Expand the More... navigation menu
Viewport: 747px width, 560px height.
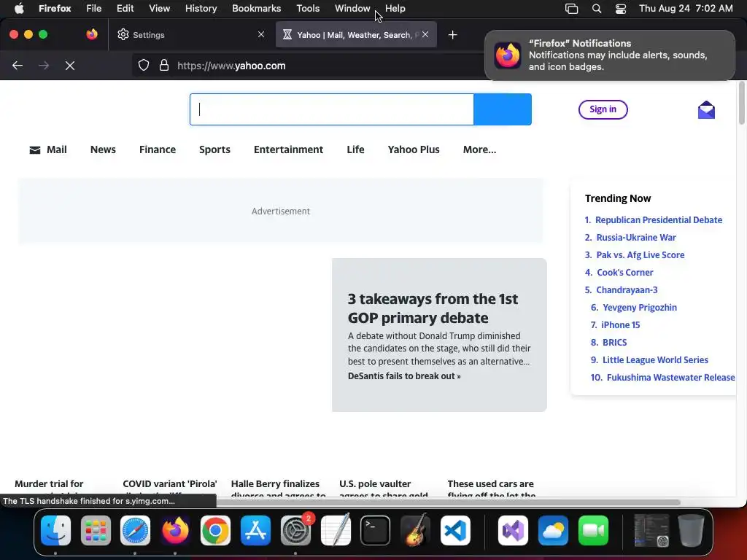[479, 149]
